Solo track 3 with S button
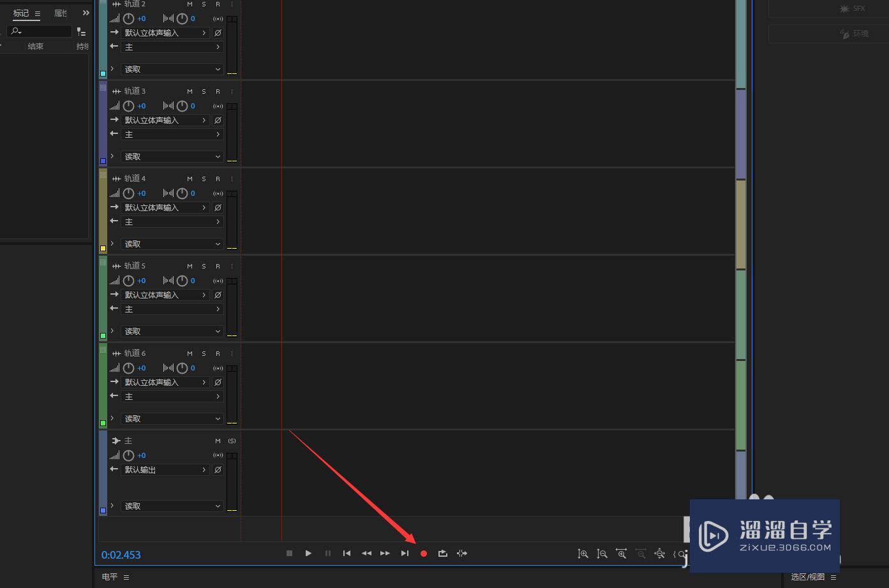 (x=204, y=92)
